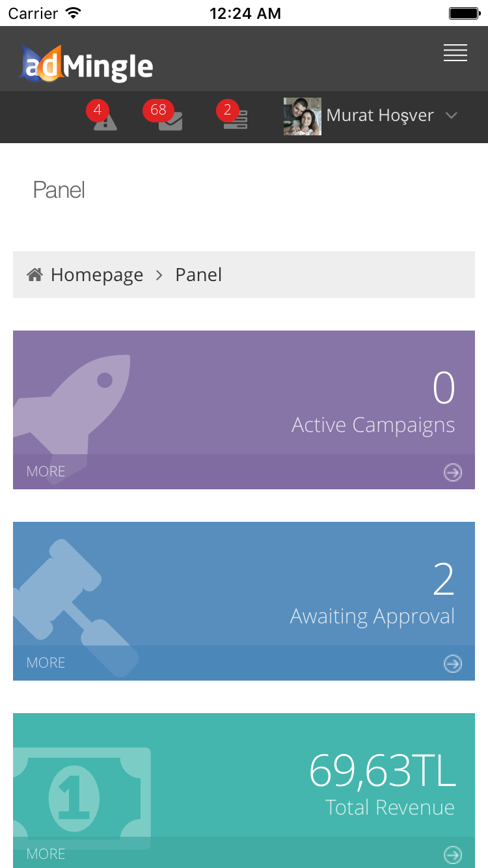Open the Murat Hoşver user menu
Viewport: 488px width, 868px height.
[380, 116]
